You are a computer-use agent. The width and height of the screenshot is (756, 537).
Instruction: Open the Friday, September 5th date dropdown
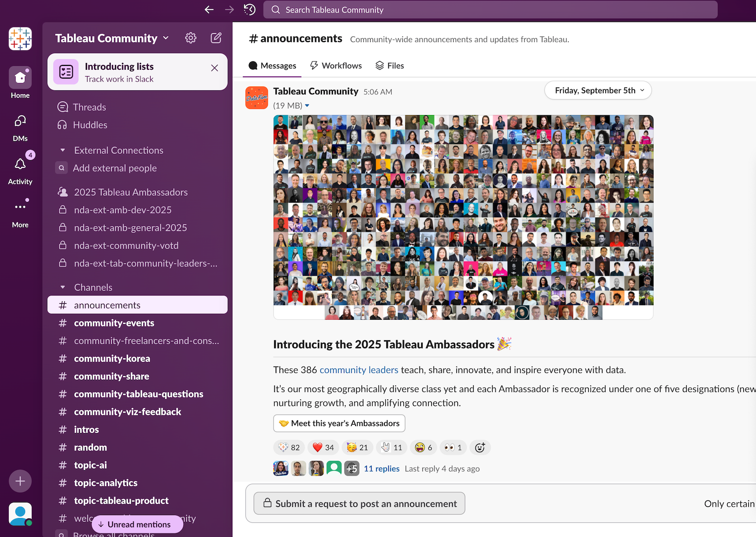coord(598,90)
